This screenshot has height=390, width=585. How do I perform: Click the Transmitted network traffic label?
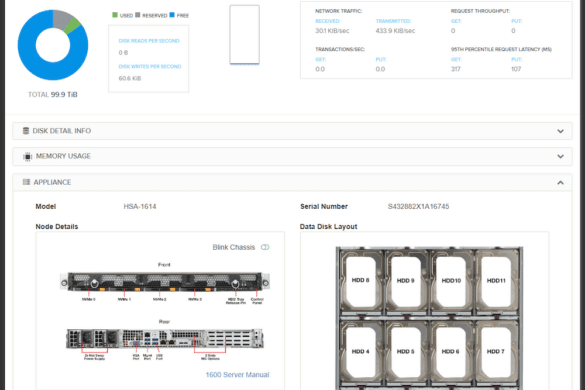pyautogui.click(x=393, y=21)
